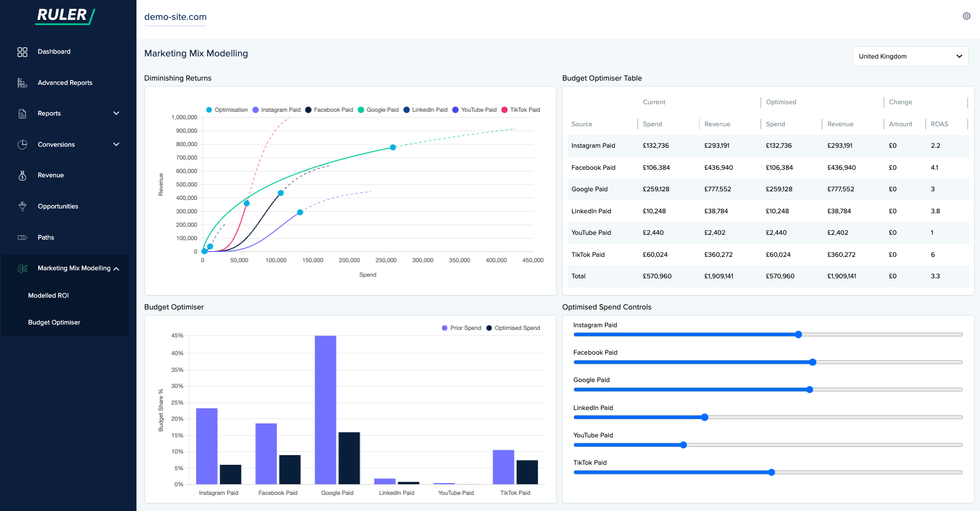Click the Opportunities funnel icon
The image size is (980, 511).
22,206
